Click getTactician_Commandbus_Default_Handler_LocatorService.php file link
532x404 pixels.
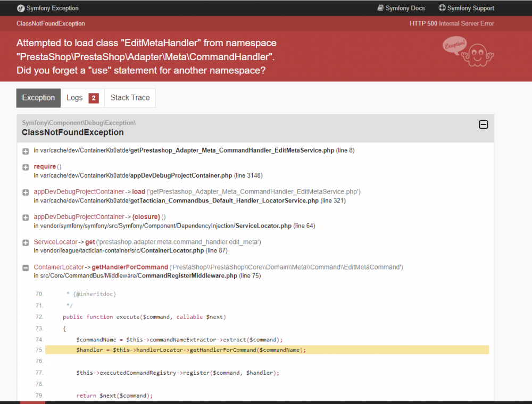click(x=225, y=200)
